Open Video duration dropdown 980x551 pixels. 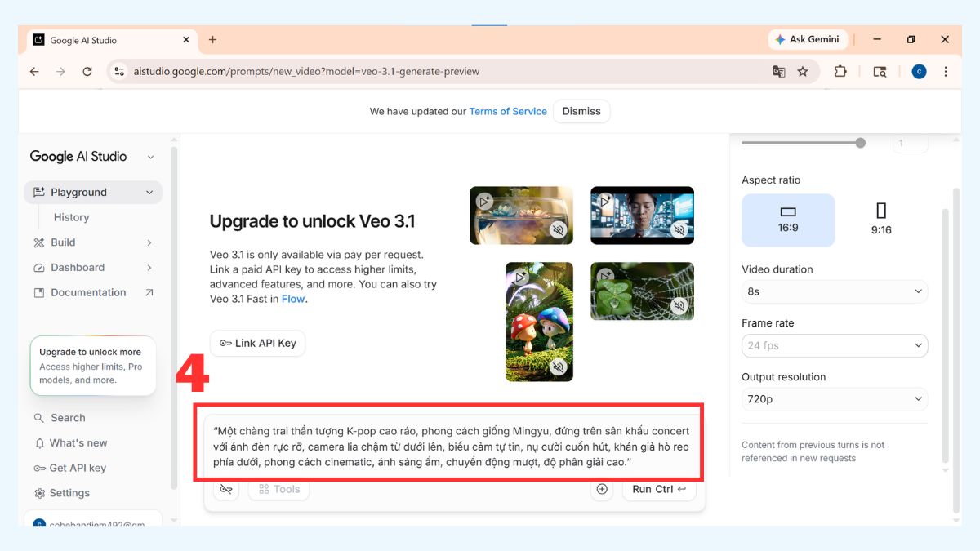(x=835, y=291)
